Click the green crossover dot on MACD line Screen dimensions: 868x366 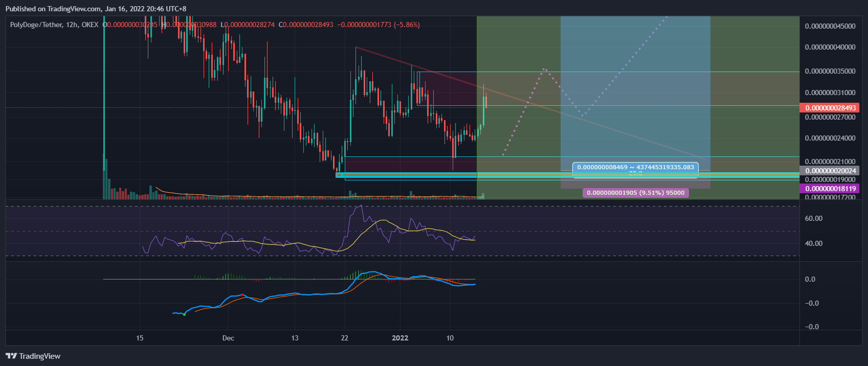tap(184, 314)
